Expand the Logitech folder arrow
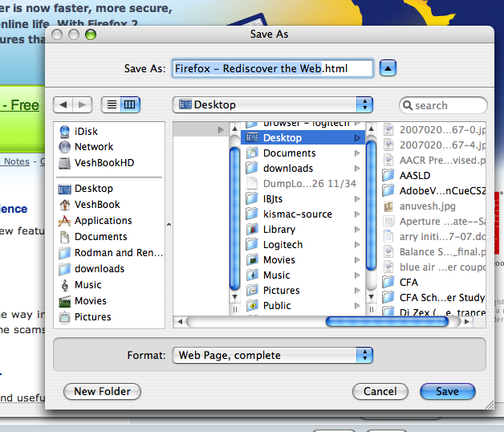This screenshot has height=432, width=504. tap(357, 245)
